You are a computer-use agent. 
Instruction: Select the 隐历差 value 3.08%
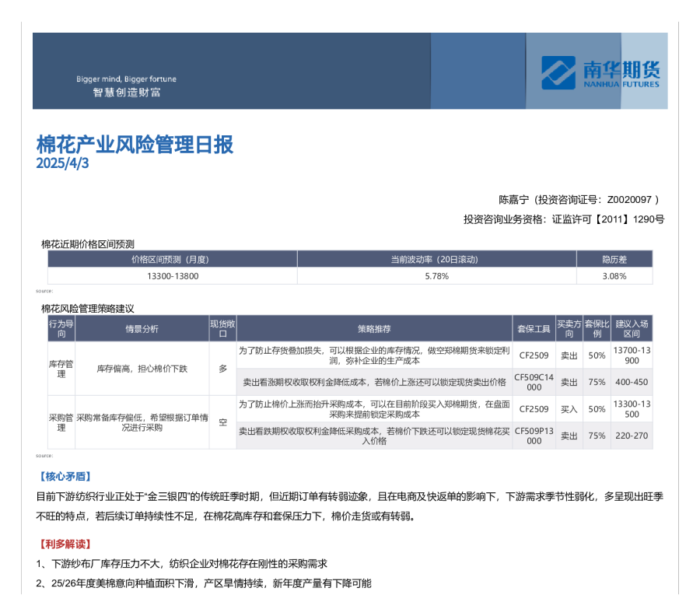(614, 276)
